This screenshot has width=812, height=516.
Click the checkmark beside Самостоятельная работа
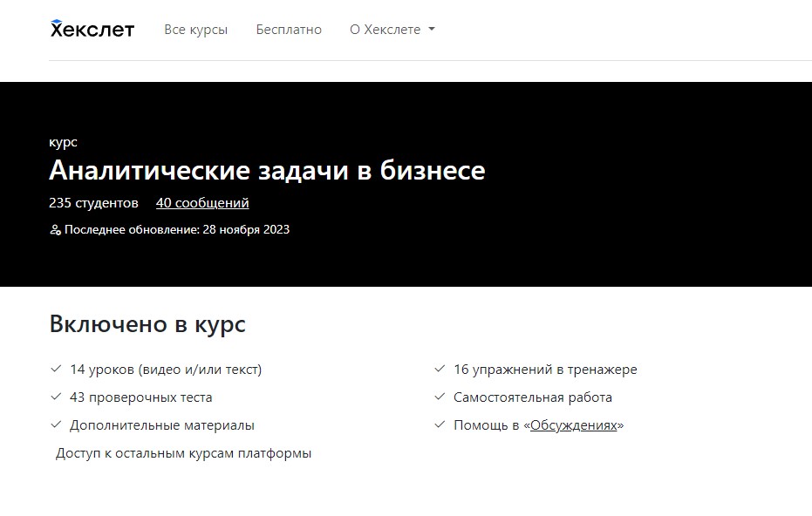tap(440, 397)
